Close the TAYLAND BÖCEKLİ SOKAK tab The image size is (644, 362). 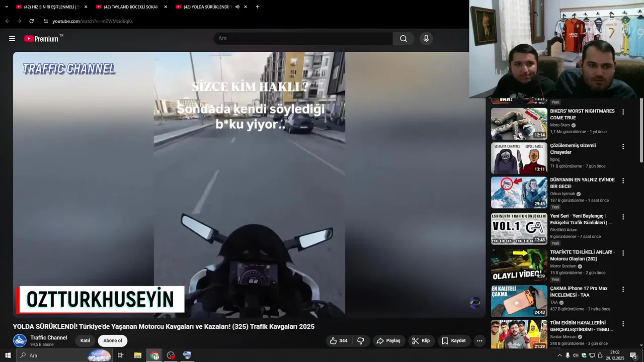pos(166,7)
